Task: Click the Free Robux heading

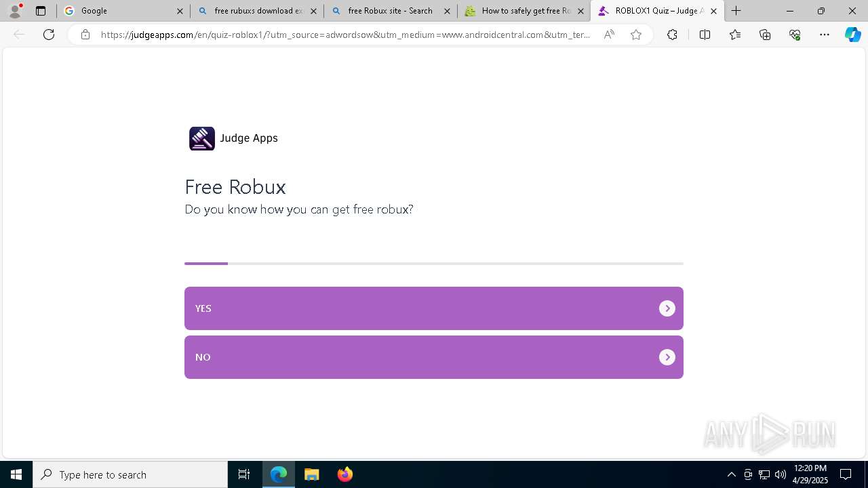Action: tap(235, 187)
